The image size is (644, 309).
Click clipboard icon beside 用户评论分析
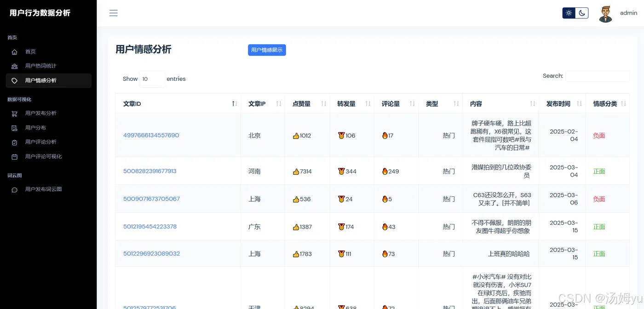point(15,143)
